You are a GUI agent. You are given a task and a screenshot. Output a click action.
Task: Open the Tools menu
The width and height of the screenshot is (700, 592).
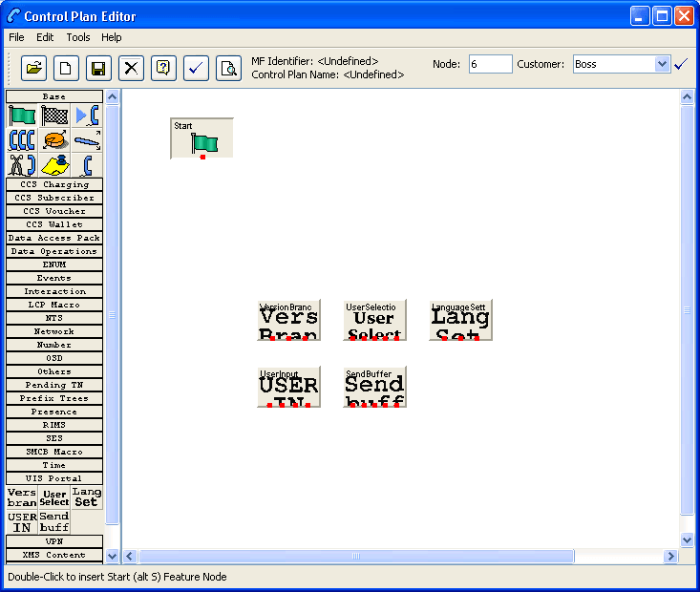pos(78,37)
